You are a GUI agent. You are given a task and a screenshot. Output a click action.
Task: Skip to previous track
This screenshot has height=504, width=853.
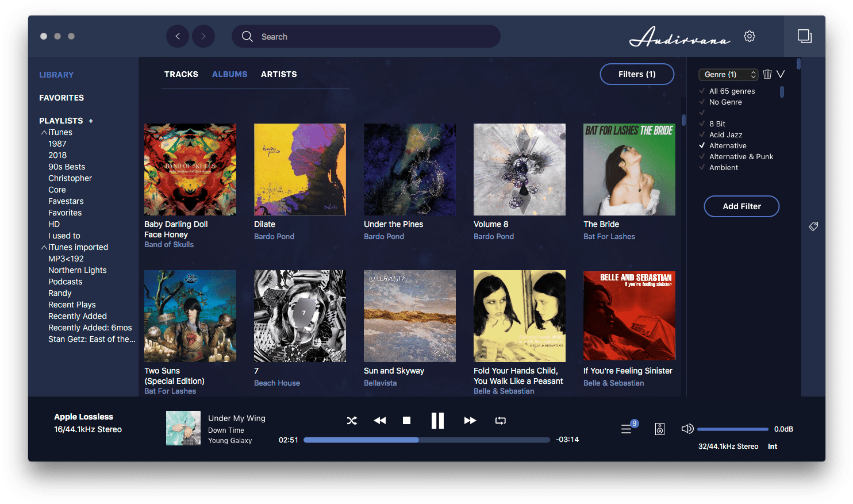pyautogui.click(x=380, y=421)
